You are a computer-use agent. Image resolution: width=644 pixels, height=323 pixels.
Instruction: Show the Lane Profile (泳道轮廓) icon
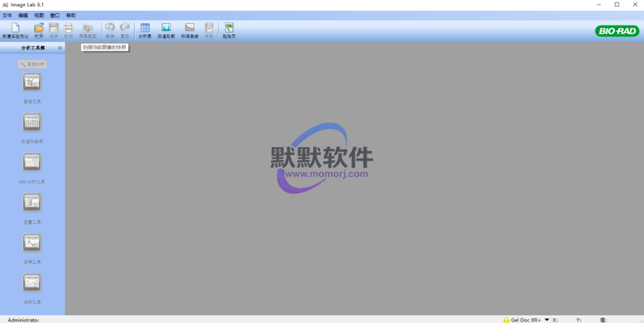tap(166, 29)
